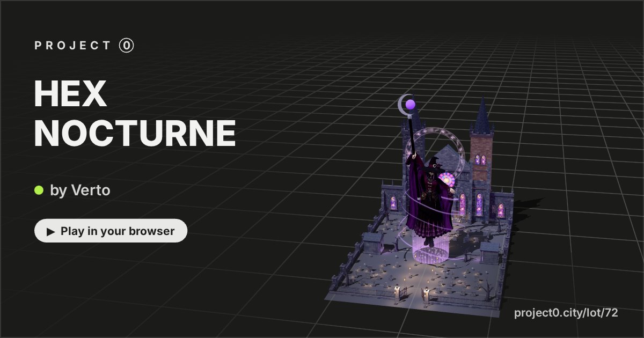The image size is (644, 338).
Task: Open the project0.city/lot/72 link
Action: click(x=566, y=313)
